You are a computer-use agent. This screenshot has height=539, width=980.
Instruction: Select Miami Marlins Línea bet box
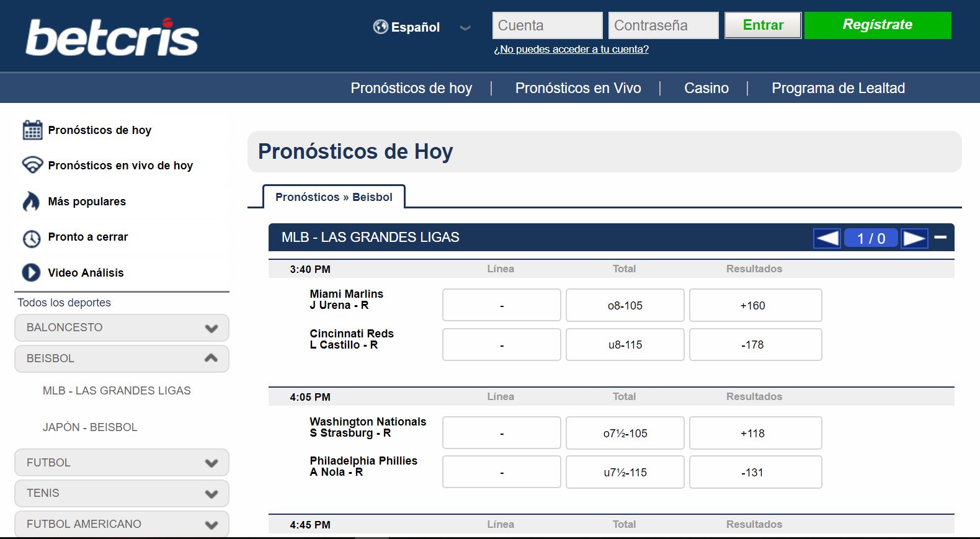[x=501, y=305]
